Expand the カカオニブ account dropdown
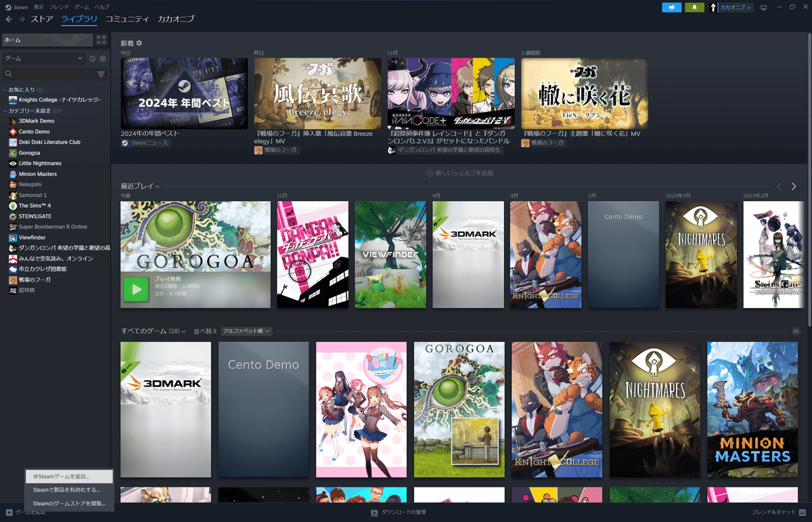 click(x=736, y=7)
